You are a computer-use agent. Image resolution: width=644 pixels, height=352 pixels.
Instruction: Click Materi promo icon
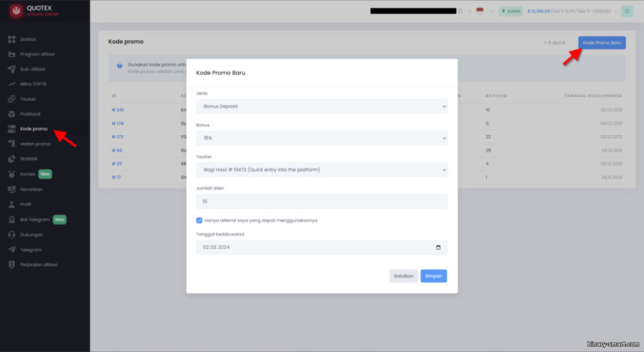[11, 143]
